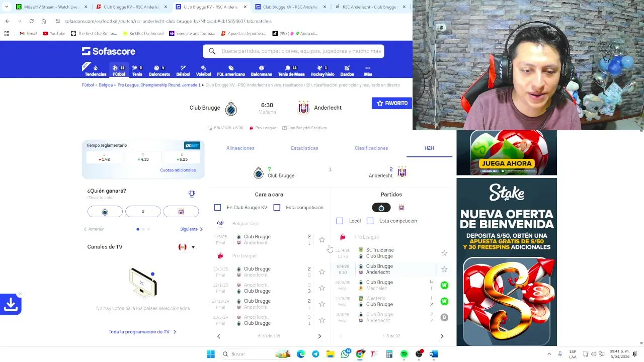Switch to the MisaelHV Stream browser tab
This screenshot has width=644, height=362.
click(52, 7)
